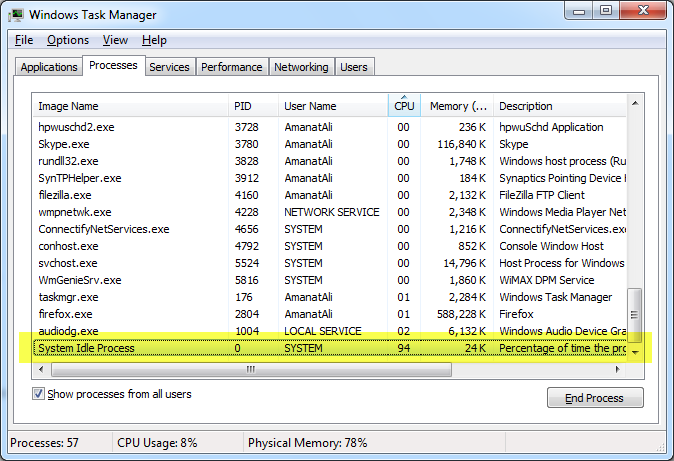Click the vertical scrollbar up arrow
Image resolution: width=674 pixels, height=461 pixels.
634,103
